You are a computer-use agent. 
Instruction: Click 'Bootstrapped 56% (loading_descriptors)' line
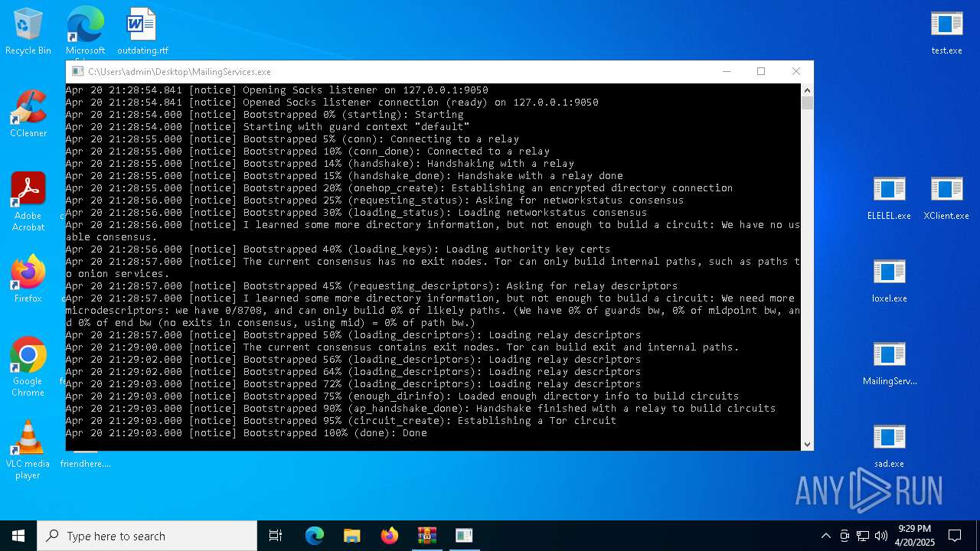354,360
